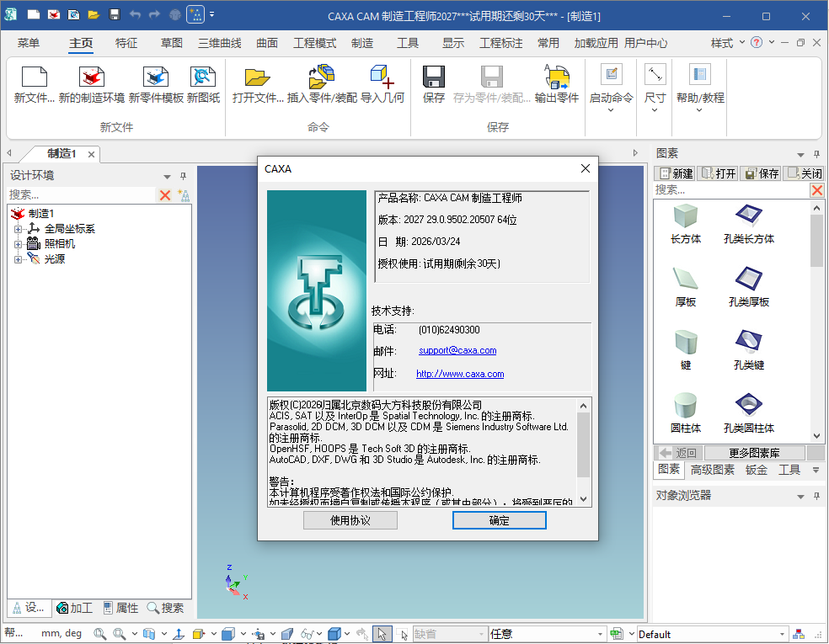Open the 菜单 menu
Viewport: 829px width, 644px height.
point(28,43)
